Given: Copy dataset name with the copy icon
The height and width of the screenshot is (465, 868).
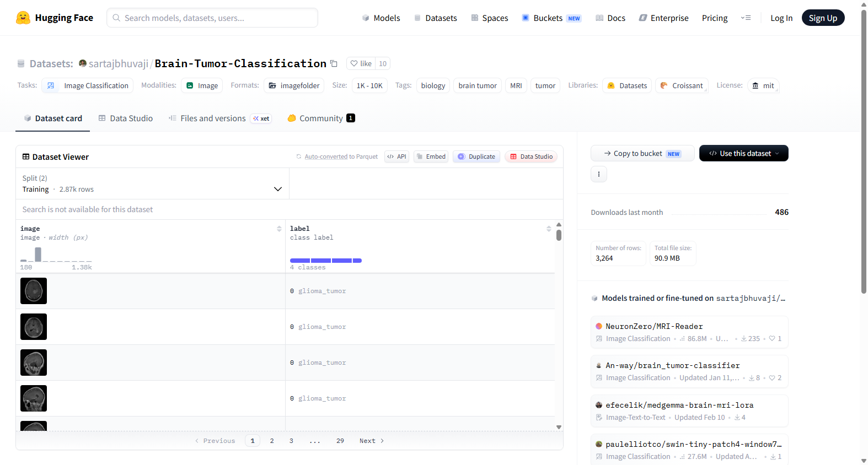Looking at the screenshot, I should click(x=334, y=63).
